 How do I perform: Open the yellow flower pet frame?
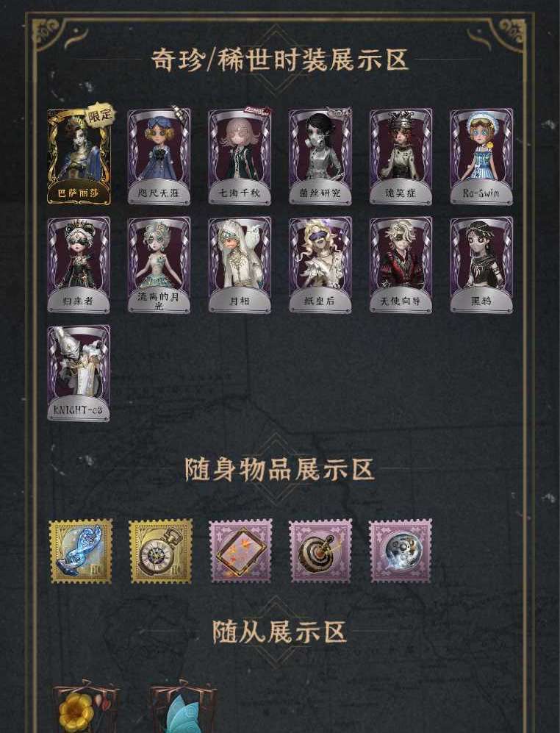pyautogui.click(x=85, y=707)
